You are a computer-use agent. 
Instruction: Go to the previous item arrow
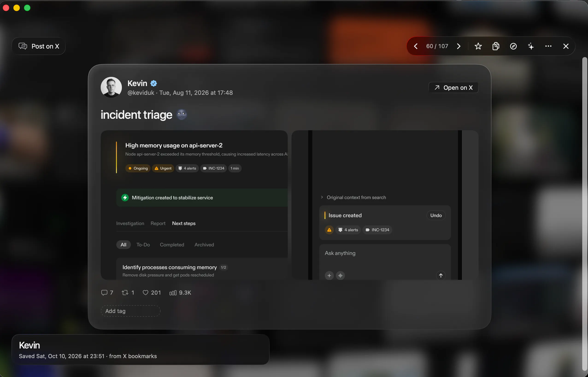click(x=416, y=46)
